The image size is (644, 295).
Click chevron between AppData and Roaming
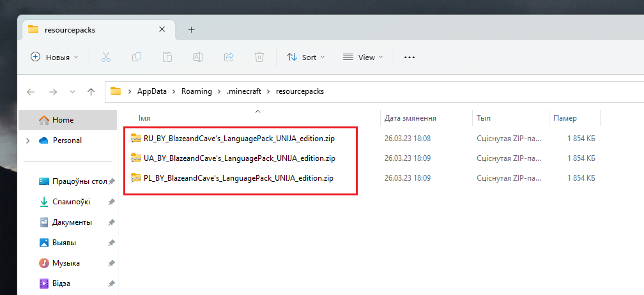(x=174, y=91)
